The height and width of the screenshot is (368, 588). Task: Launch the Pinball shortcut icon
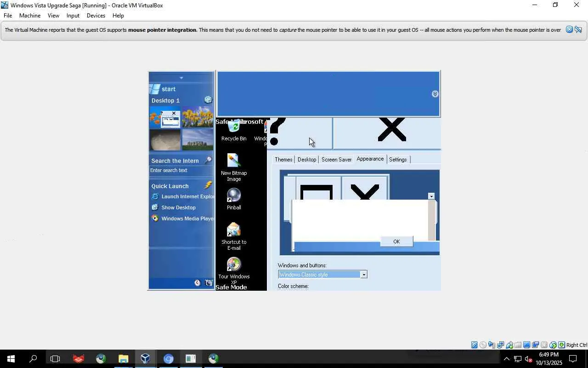(x=234, y=195)
